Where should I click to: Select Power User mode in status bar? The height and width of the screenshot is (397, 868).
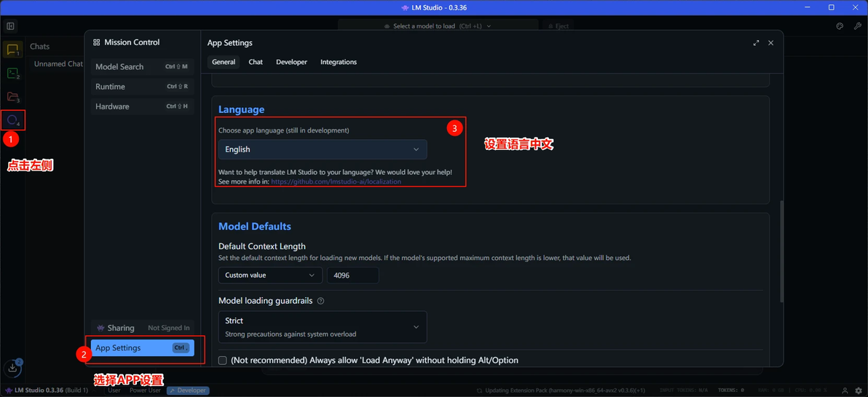tap(145, 390)
